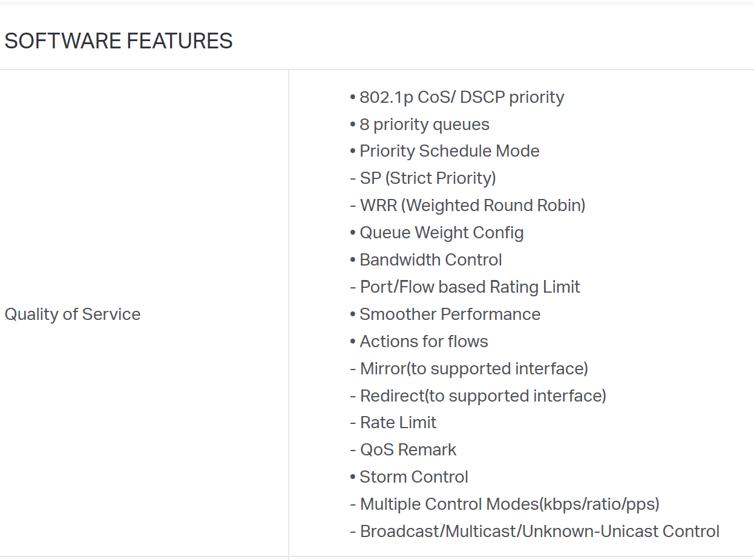Screen dimensions: 754x560
Task: Click Mirror(to supported interface) text
Action: (469, 368)
